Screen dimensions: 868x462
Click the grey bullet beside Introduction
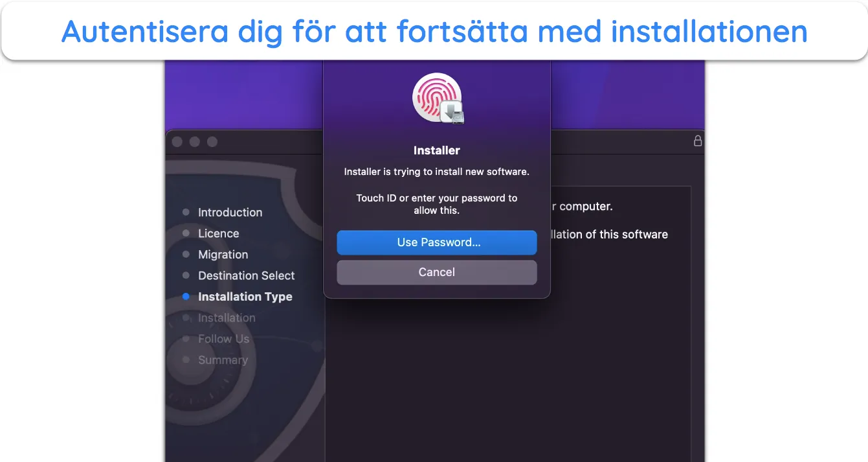click(186, 212)
